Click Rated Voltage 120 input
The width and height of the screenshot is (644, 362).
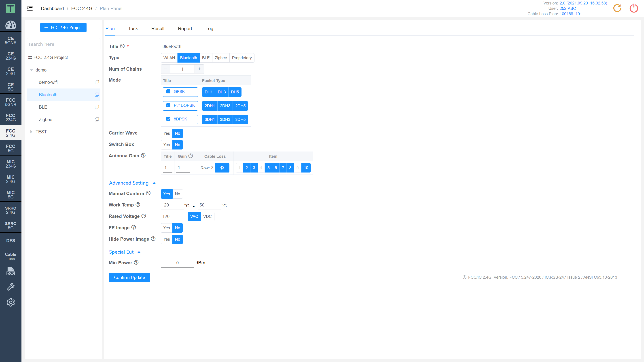tap(172, 216)
